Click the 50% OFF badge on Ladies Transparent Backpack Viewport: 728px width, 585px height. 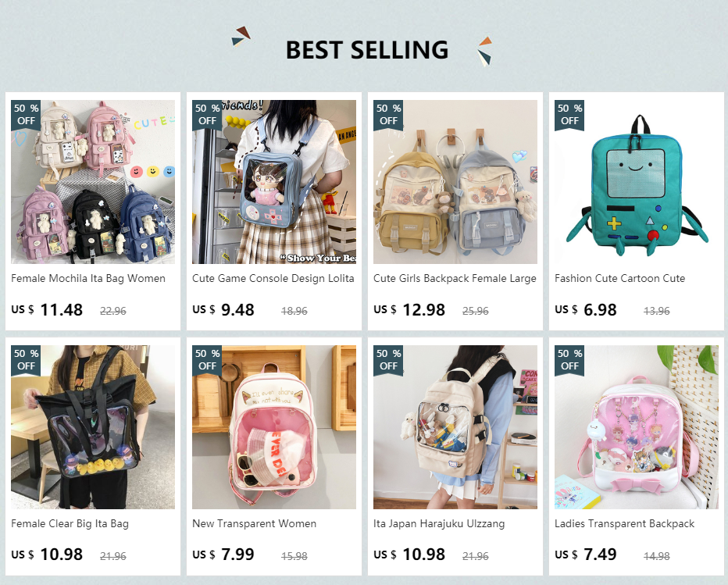coord(569,360)
